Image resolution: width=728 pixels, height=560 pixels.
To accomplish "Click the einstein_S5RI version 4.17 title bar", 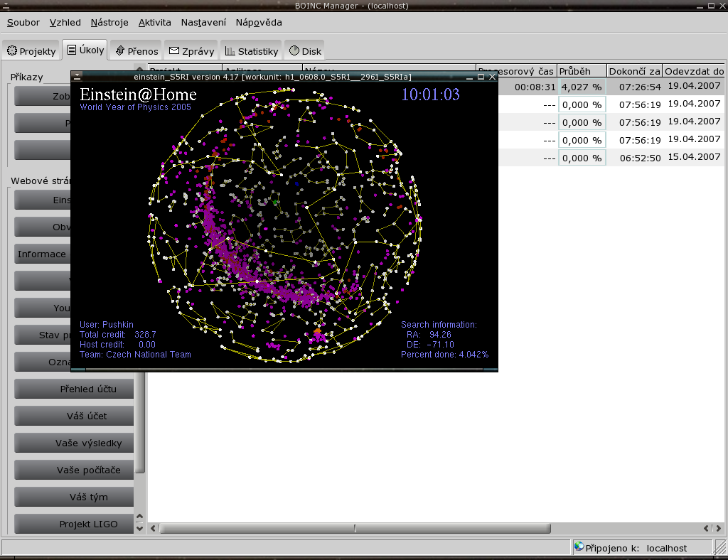I will [272, 77].
